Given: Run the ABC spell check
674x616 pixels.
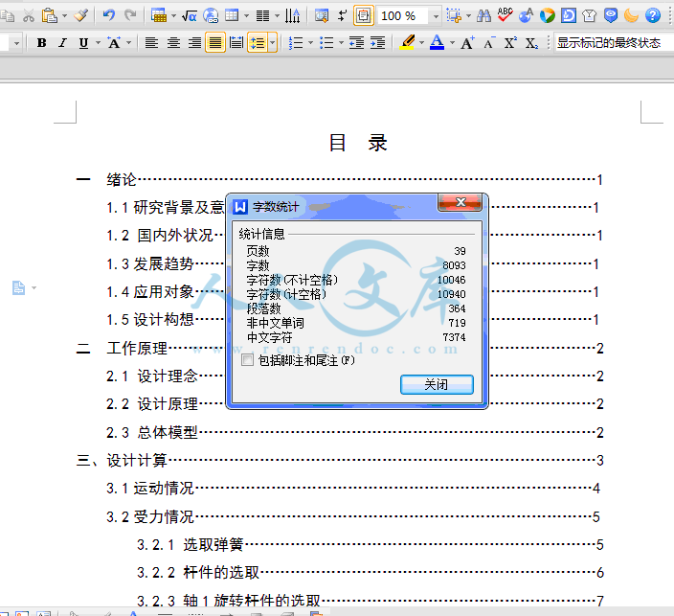Looking at the screenshot, I should click(505, 15).
